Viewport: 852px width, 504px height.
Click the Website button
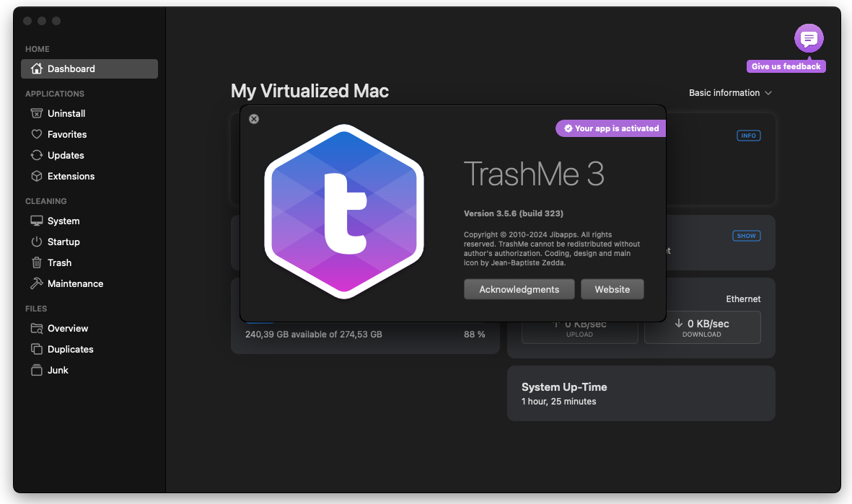612,289
